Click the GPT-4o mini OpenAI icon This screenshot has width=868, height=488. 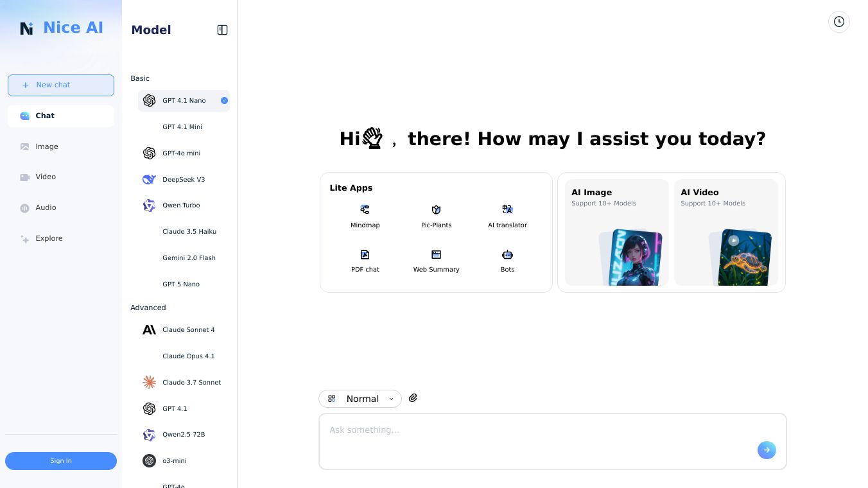point(150,153)
